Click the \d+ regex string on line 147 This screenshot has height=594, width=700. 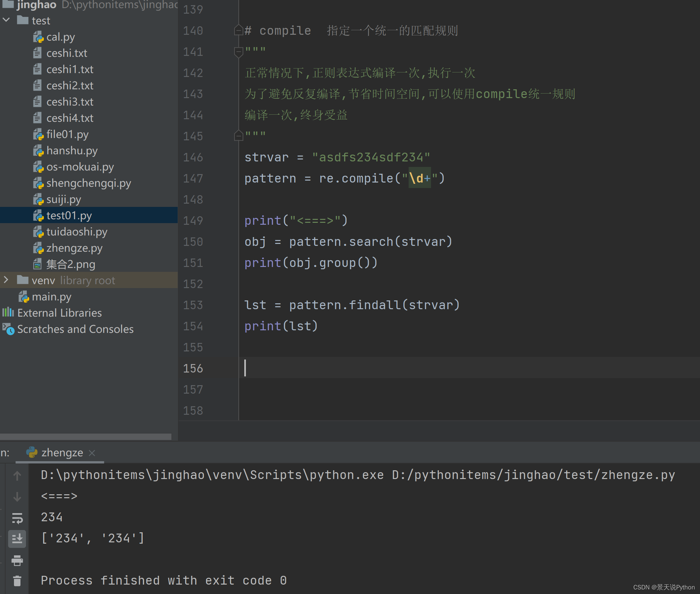click(420, 178)
